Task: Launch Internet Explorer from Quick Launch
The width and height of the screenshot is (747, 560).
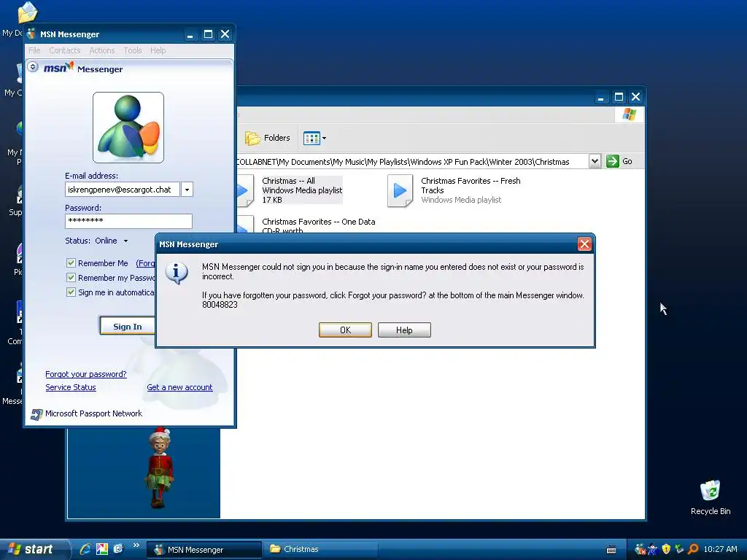Action: tap(85, 549)
